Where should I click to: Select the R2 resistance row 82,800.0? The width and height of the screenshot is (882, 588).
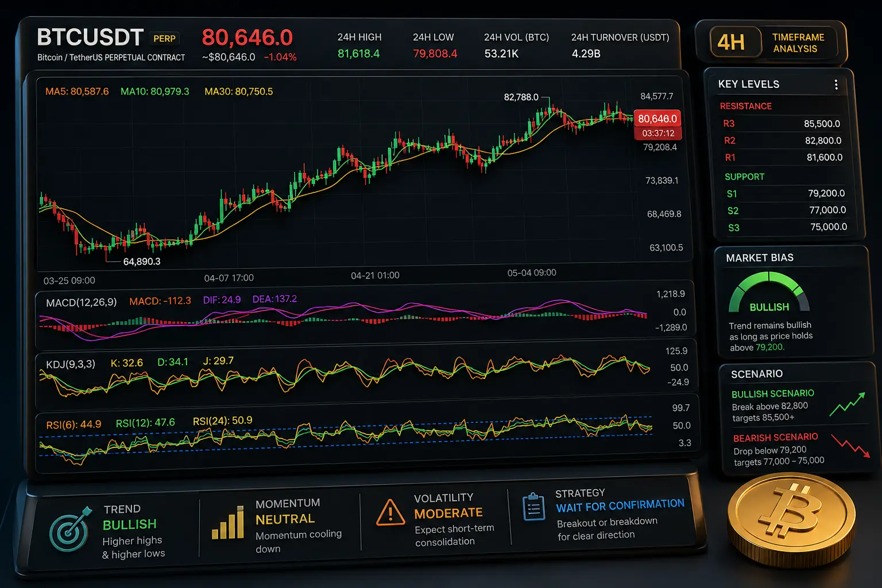coord(783,141)
